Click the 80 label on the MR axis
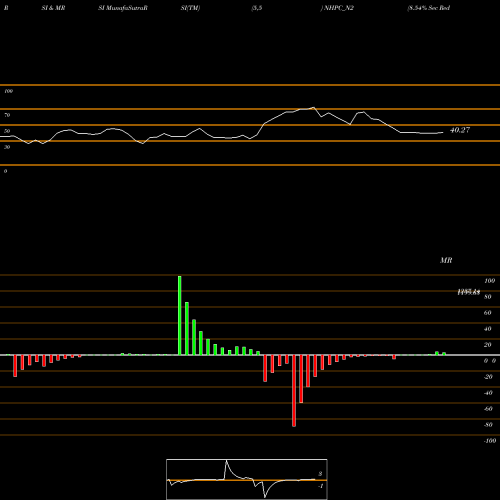Viewport: 500px width, 500px height. (x=488, y=297)
